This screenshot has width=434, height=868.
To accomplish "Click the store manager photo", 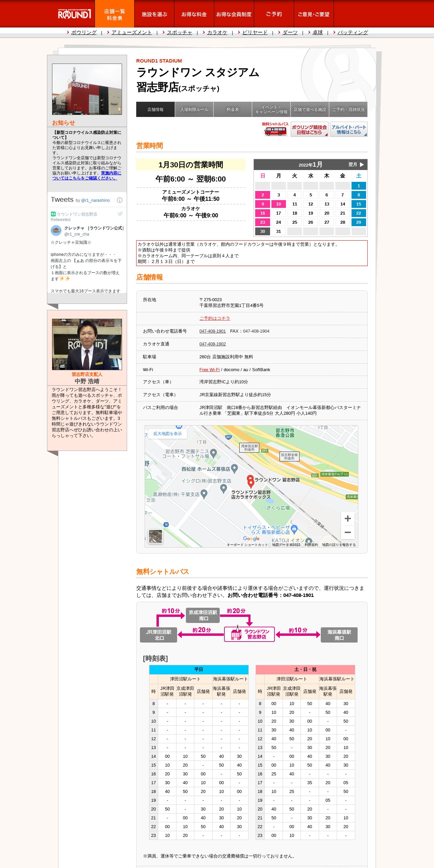I will tap(87, 344).
